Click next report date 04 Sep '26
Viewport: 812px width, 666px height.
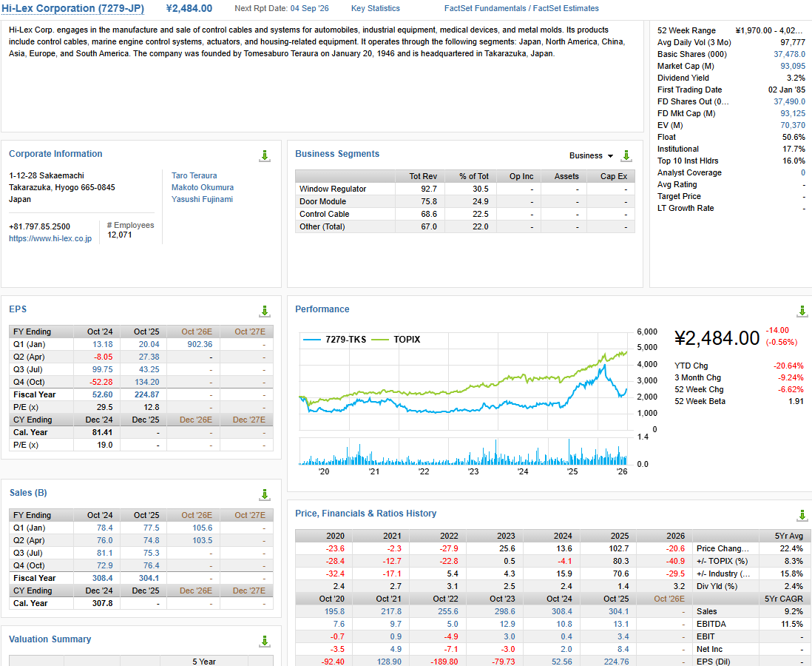[x=309, y=8]
